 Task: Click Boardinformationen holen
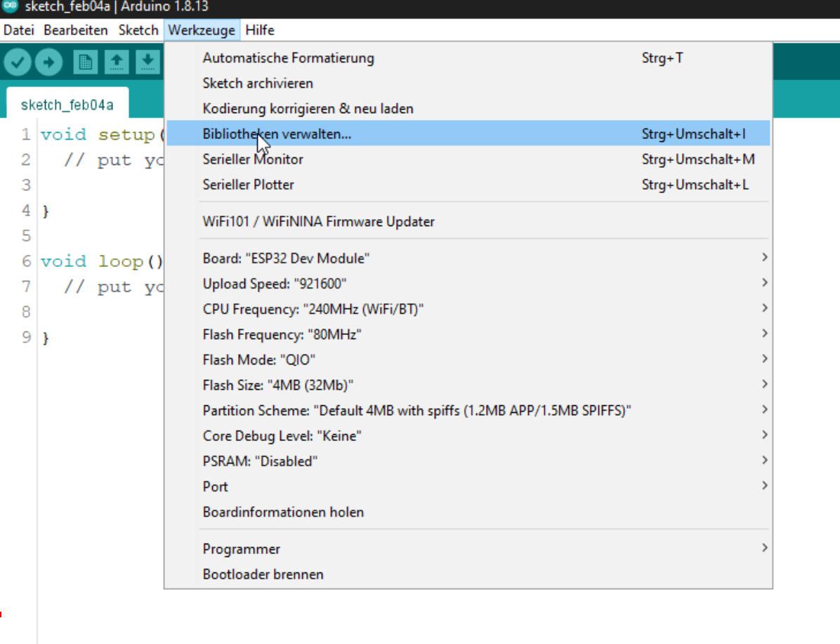coord(283,512)
